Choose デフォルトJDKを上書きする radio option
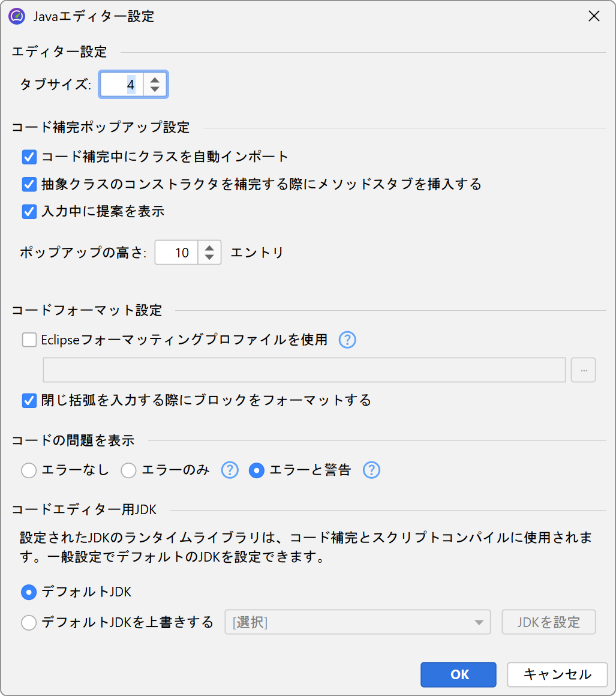The height and width of the screenshot is (696, 616). [29, 623]
